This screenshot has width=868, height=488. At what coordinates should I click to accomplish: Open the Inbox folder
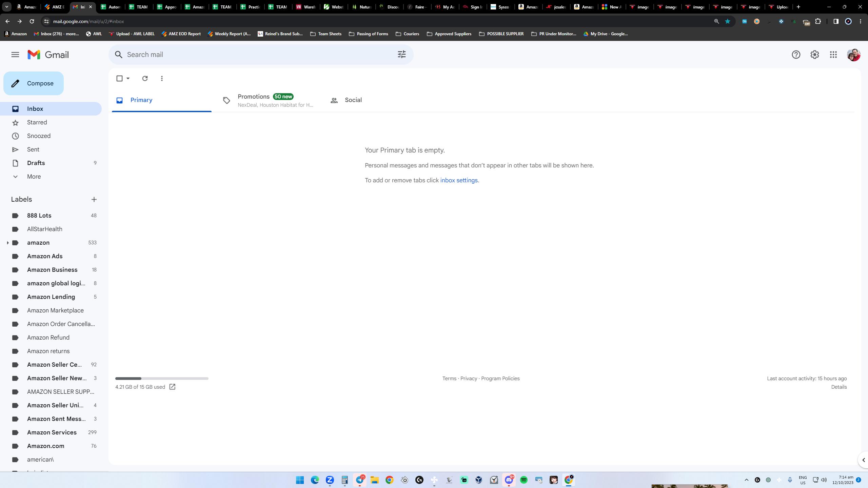point(51,109)
